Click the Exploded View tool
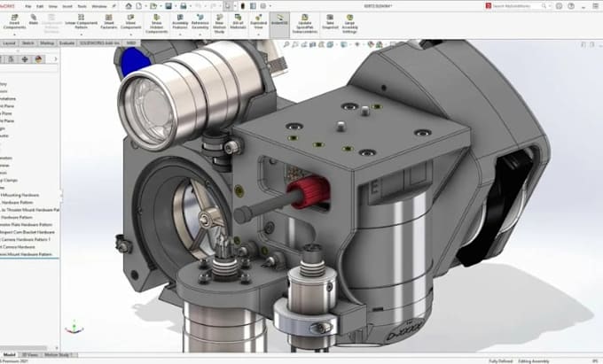Viewport: 603px width, 364px height. (x=258, y=22)
